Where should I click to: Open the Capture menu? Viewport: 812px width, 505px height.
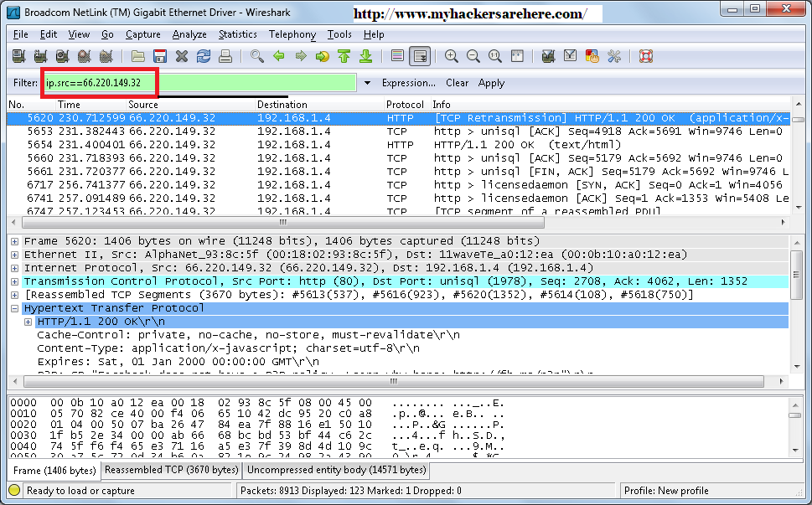coord(143,34)
